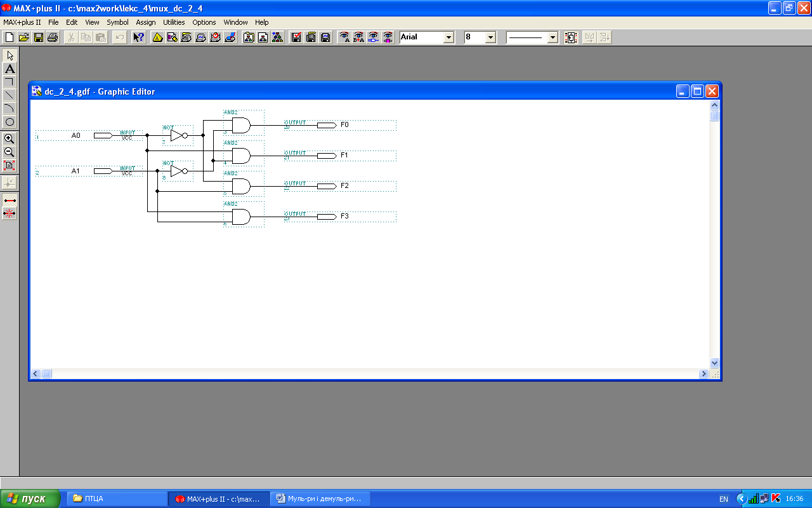This screenshot has width=812, height=508.
Task: Open the Symbol menu
Action: [117, 22]
